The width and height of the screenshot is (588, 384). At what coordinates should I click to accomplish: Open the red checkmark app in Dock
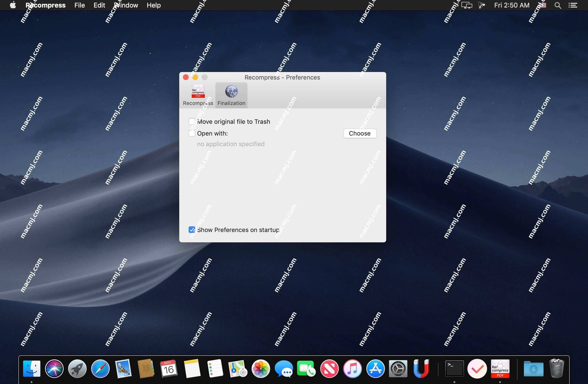pyautogui.click(x=477, y=369)
